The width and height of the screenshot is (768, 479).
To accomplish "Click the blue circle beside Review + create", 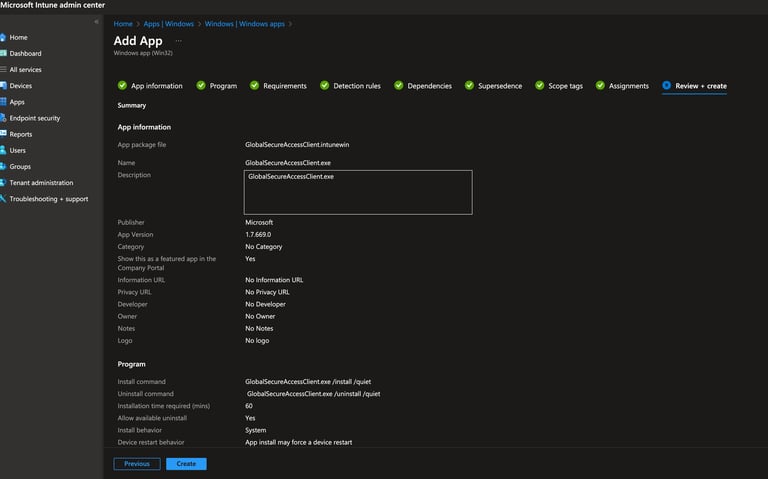I will pos(667,85).
